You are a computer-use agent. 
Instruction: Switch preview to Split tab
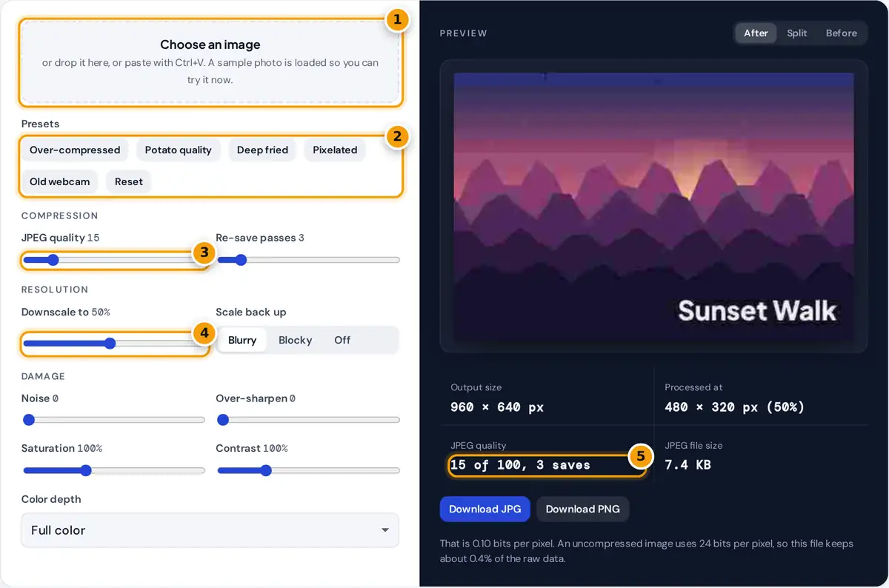797,33
